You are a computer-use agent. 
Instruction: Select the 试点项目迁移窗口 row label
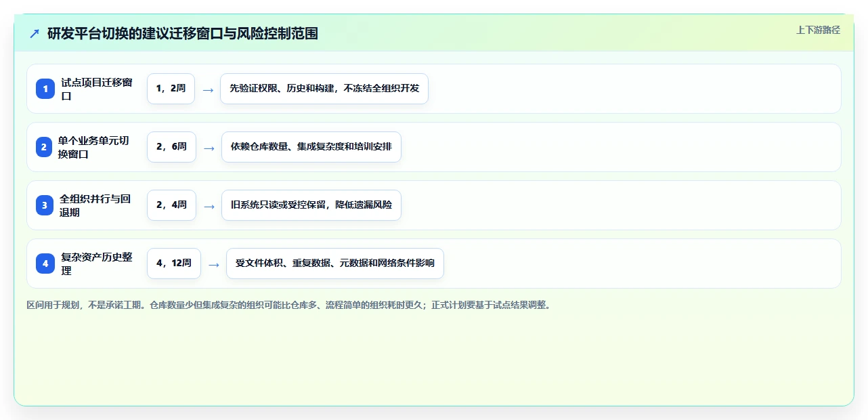click(x=97, y=89)
